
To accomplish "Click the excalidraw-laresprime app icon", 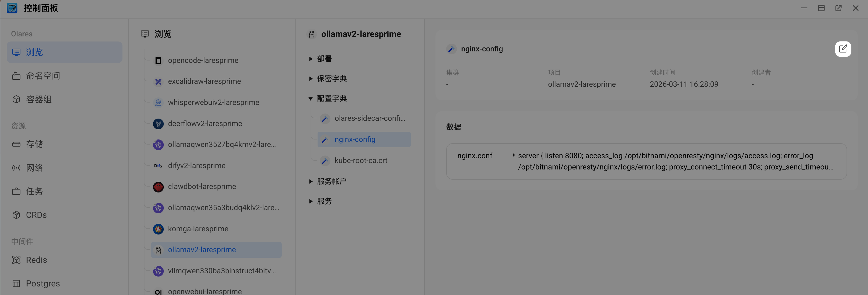I will coord(158,81).
